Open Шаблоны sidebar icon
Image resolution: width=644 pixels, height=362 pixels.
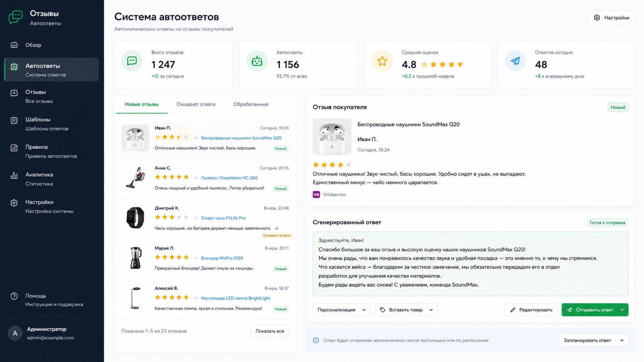14,120
